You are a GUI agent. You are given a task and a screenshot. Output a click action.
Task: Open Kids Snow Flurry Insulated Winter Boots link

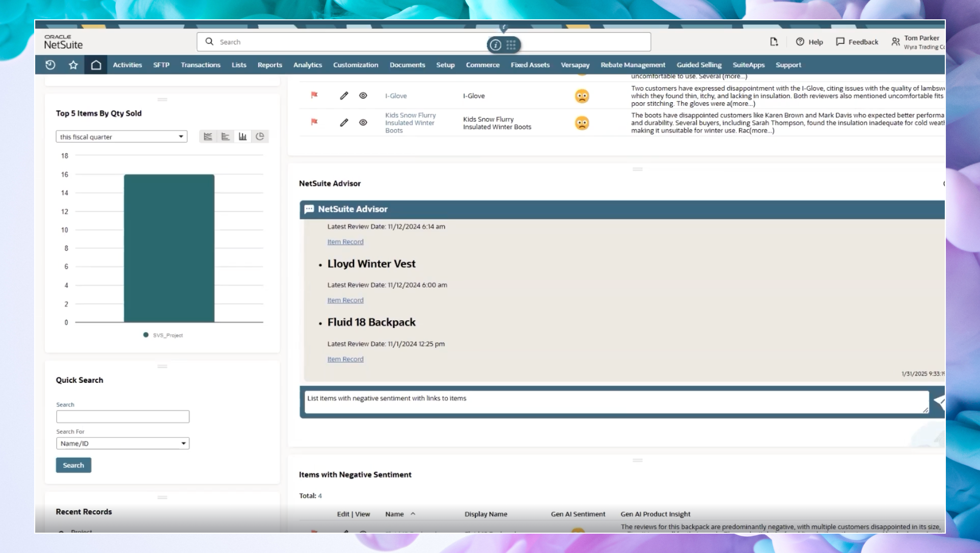411,123
